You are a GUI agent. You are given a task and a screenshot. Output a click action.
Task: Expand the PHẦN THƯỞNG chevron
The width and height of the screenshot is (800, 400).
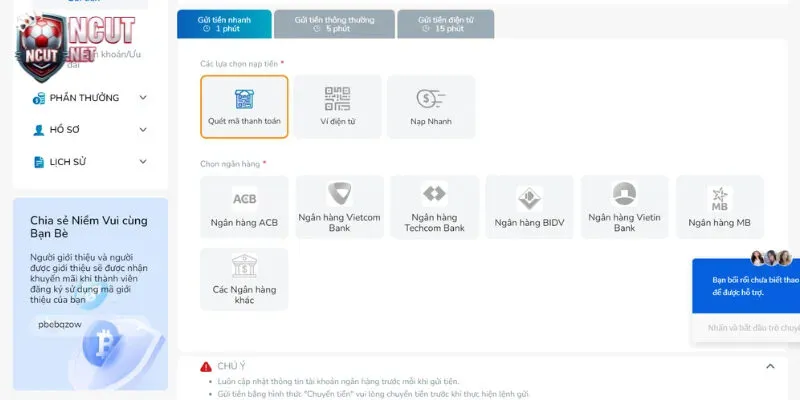(143, 97)
